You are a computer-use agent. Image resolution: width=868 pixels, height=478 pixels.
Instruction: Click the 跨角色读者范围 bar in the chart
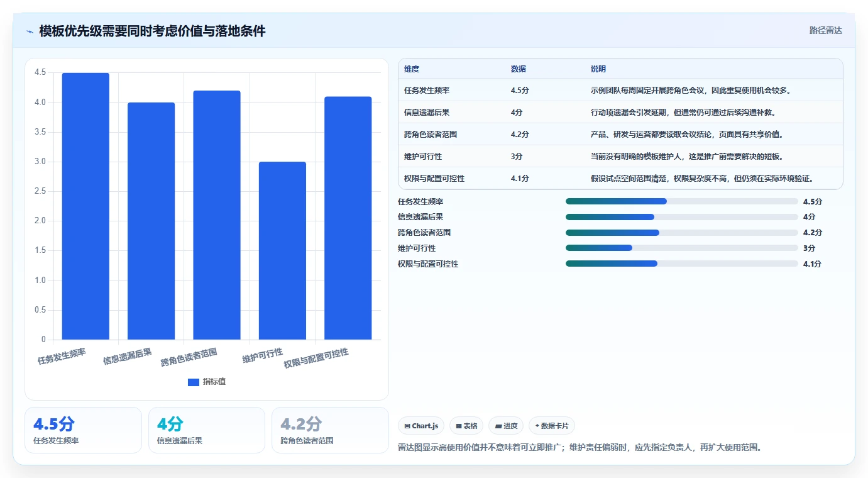(x=217, y=215)
